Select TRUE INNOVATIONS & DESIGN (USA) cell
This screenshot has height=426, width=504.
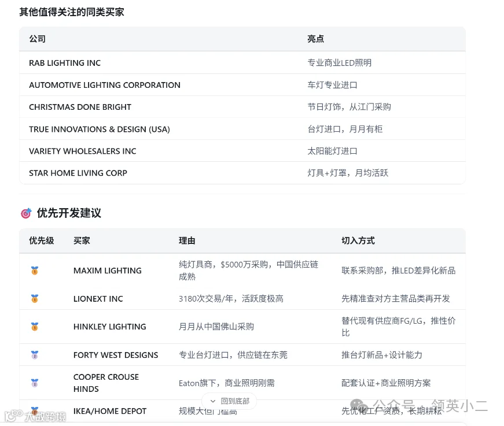coord(100,129)
